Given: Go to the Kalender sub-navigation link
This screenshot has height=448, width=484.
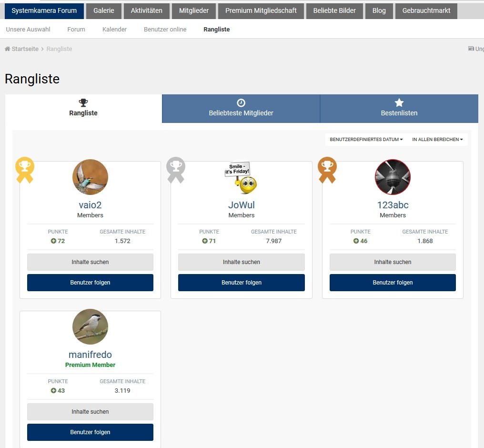Looking at the screenshot, I should (x=114, y=30).
